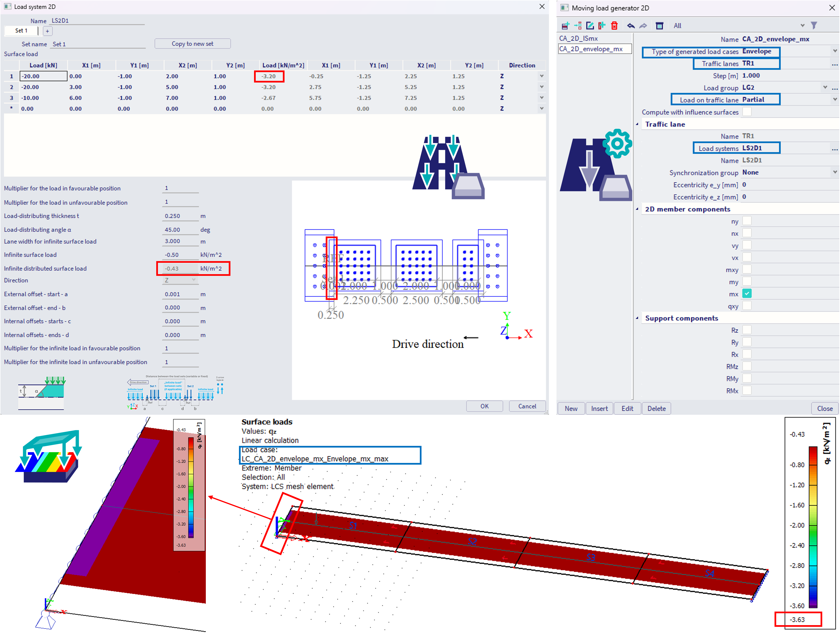
Task: Enable Compute with influence surfaces checkbox
Action: pyautogui.click(x=747, y=112)
